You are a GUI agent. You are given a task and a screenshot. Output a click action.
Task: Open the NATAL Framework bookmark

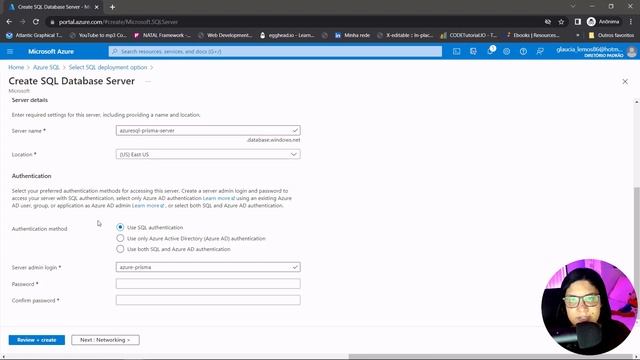coord(162,36)
